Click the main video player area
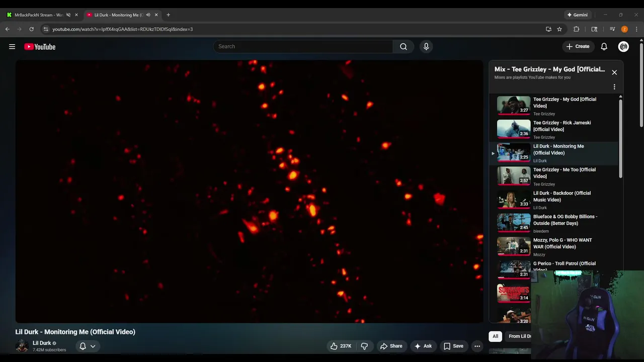The image size is (644, 362). 249,191
